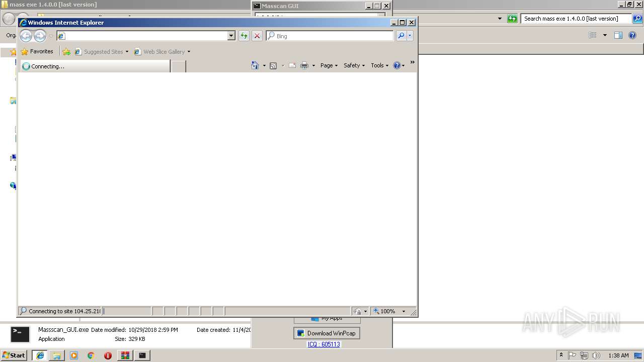This screenshot has width=644, height=362.
Task: Open Opera browser from taskbar
Action: pos(108,355)
